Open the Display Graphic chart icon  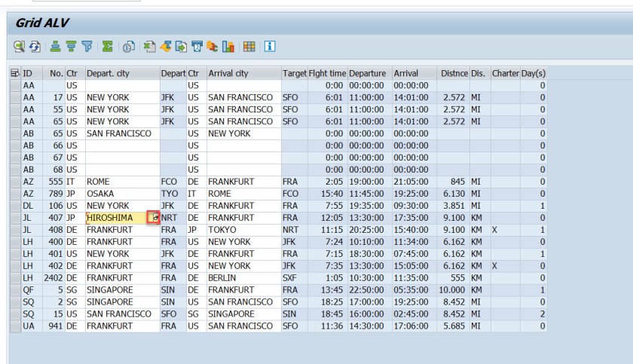228,47
